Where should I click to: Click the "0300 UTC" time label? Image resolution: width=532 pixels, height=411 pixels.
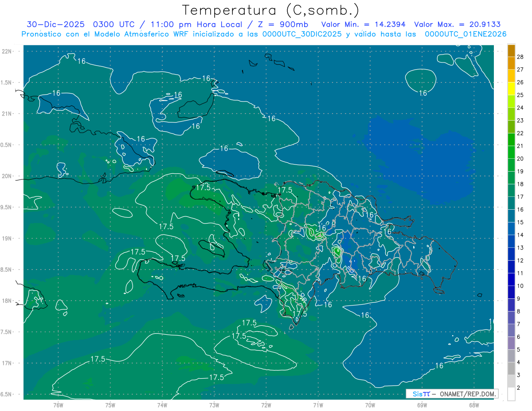114,24
